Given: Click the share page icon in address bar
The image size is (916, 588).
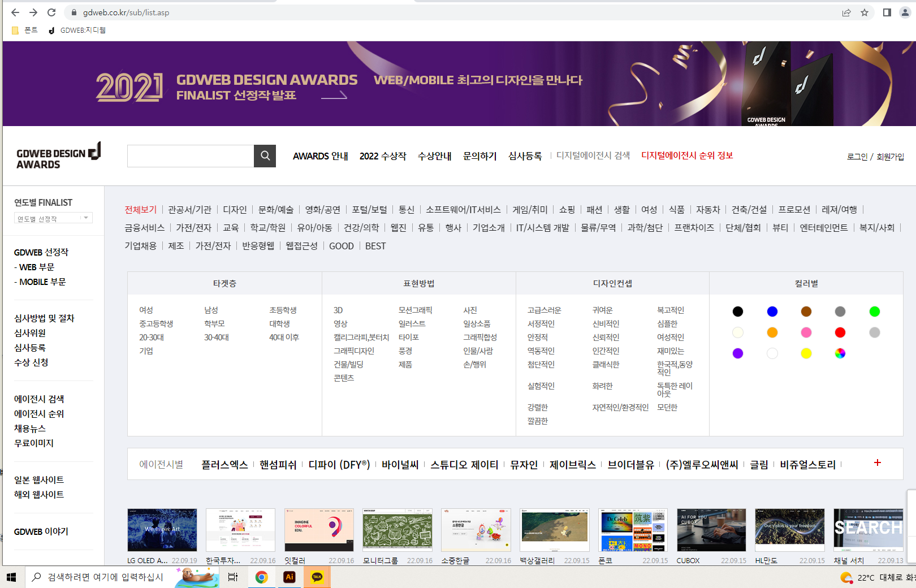Looking at the screenshot, I should [846, 12].
